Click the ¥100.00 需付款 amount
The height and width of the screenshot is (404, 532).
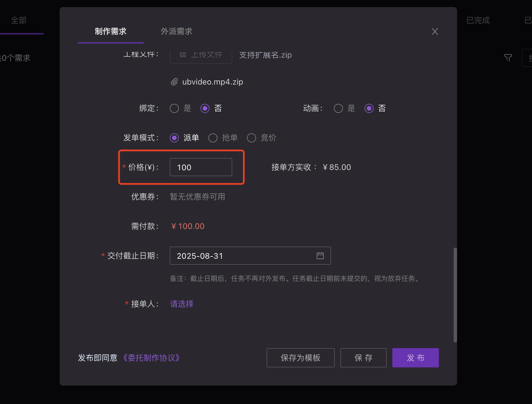tap(188, 226)
